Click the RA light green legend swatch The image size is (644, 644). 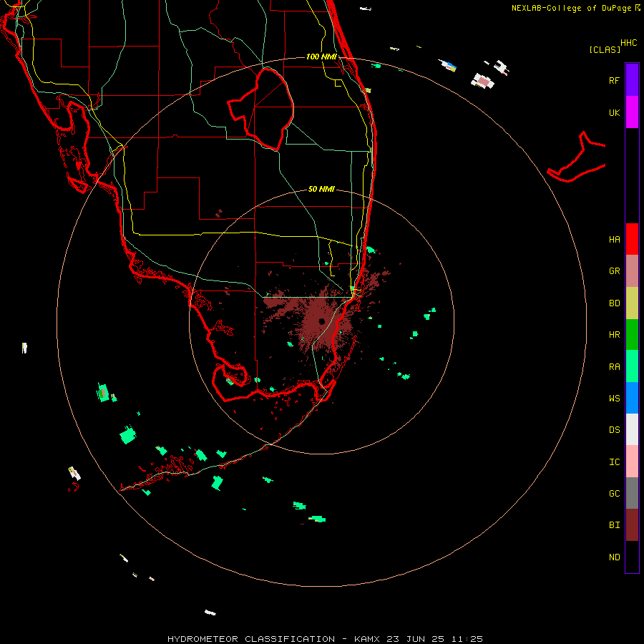point(632,366)
